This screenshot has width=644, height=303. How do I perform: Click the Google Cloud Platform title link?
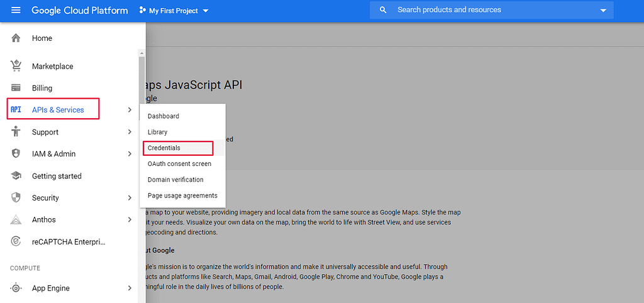click(79, 11)
